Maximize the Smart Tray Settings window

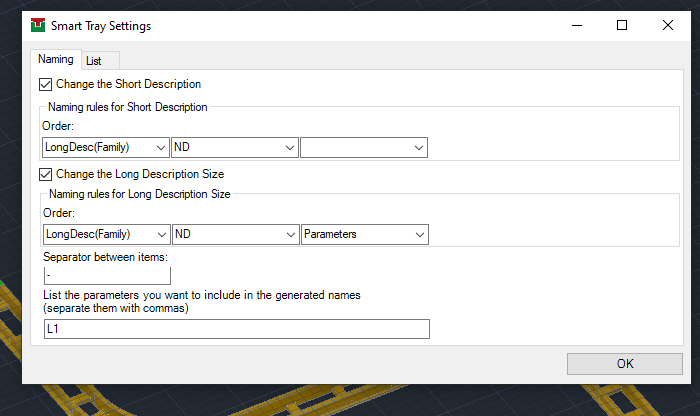pyautogui.click(x=622, y=25)
